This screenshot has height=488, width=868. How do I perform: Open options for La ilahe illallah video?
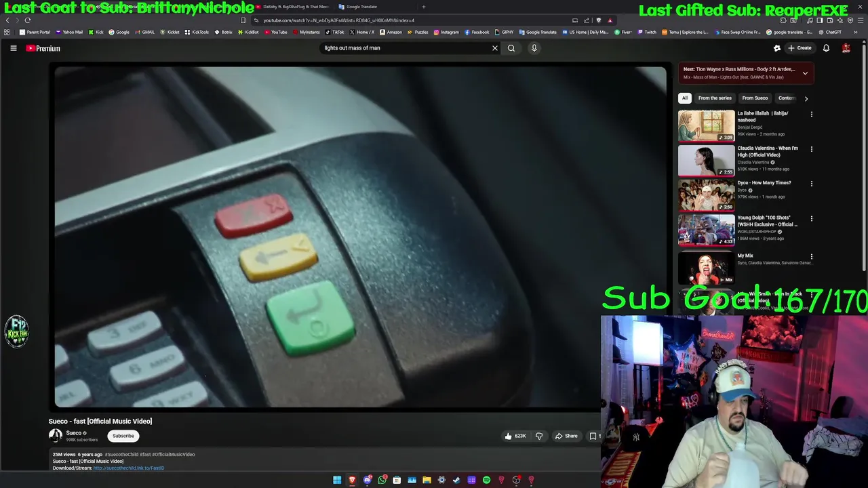pyautogui.click(x=812, y=115)
